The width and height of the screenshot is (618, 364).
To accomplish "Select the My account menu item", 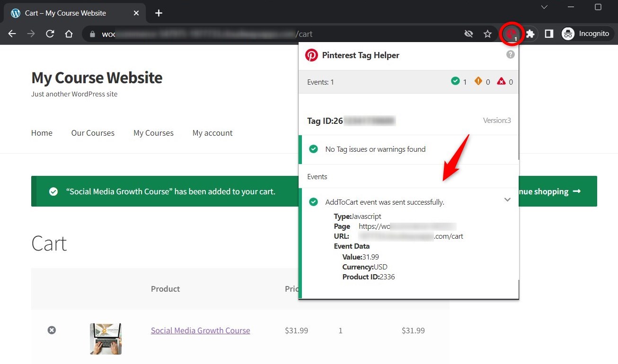I will point(212,133).
